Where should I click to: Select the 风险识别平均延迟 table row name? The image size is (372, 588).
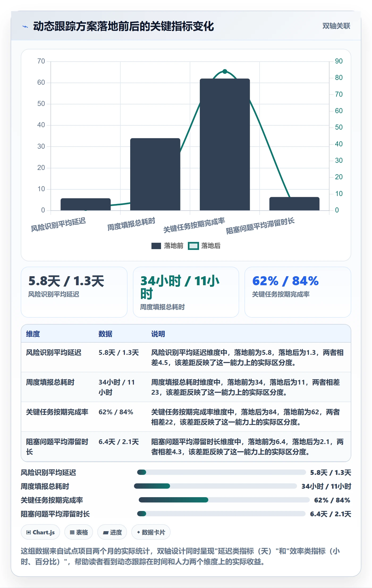[x=54, y=352]
